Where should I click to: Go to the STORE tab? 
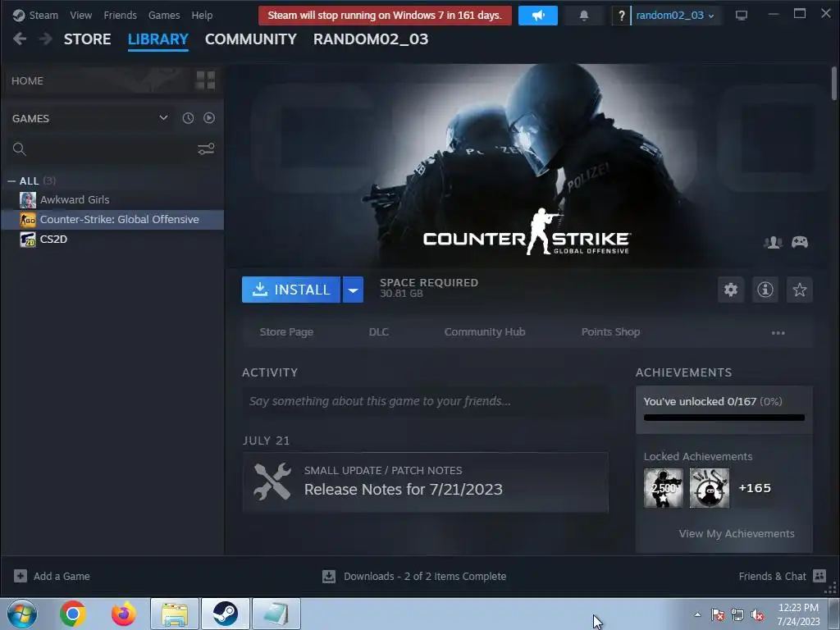[x=87, y=39]
